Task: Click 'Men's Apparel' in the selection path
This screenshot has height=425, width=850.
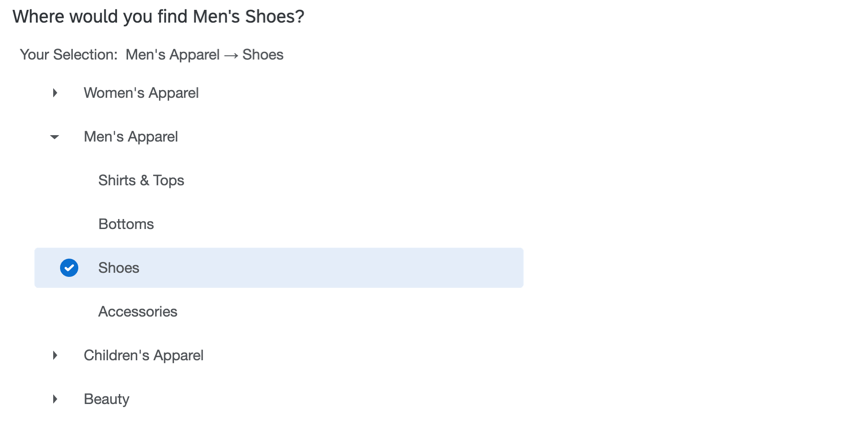Action: [172, 55]
